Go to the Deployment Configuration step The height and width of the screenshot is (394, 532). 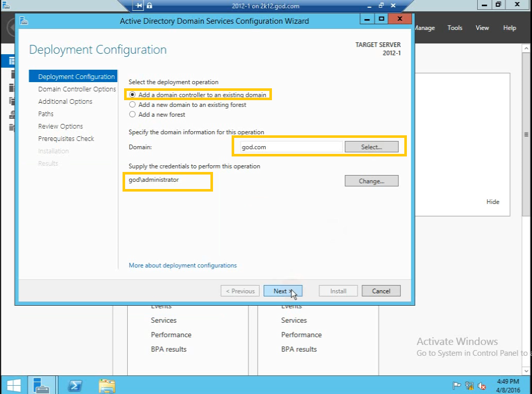point(73,76)
